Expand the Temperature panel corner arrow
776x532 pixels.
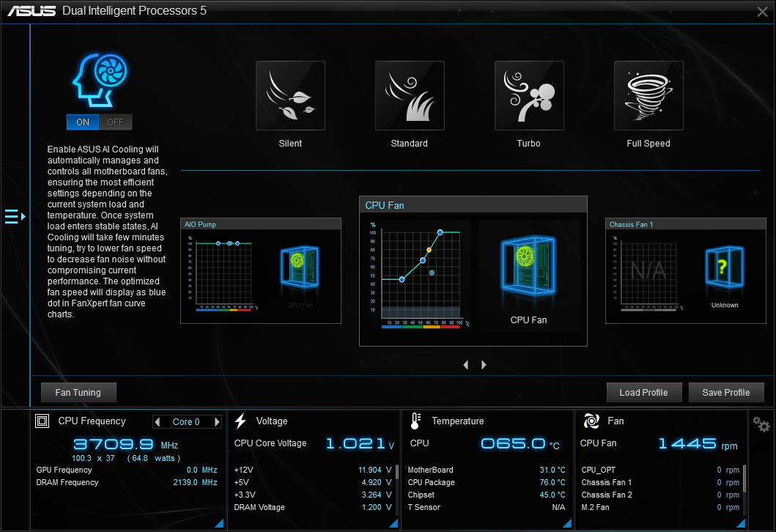(x=567, y=523)
